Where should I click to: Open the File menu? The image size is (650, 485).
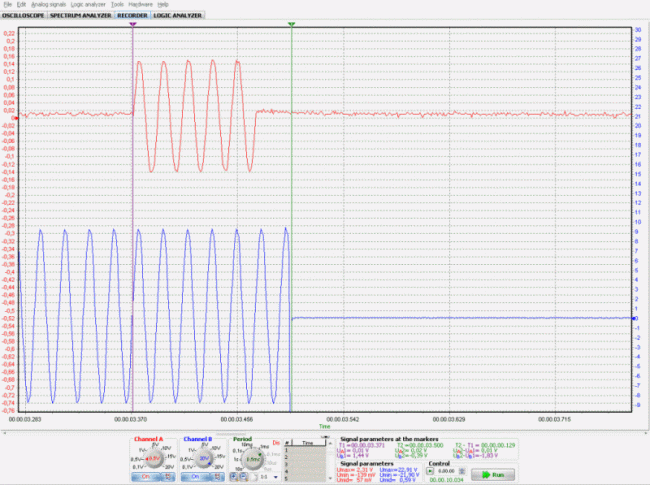click(x=8, y=5)
